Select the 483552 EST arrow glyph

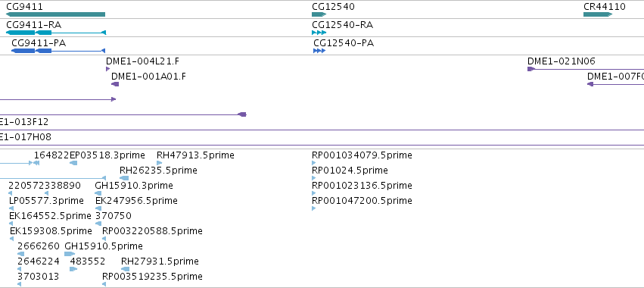click(73, 269)
